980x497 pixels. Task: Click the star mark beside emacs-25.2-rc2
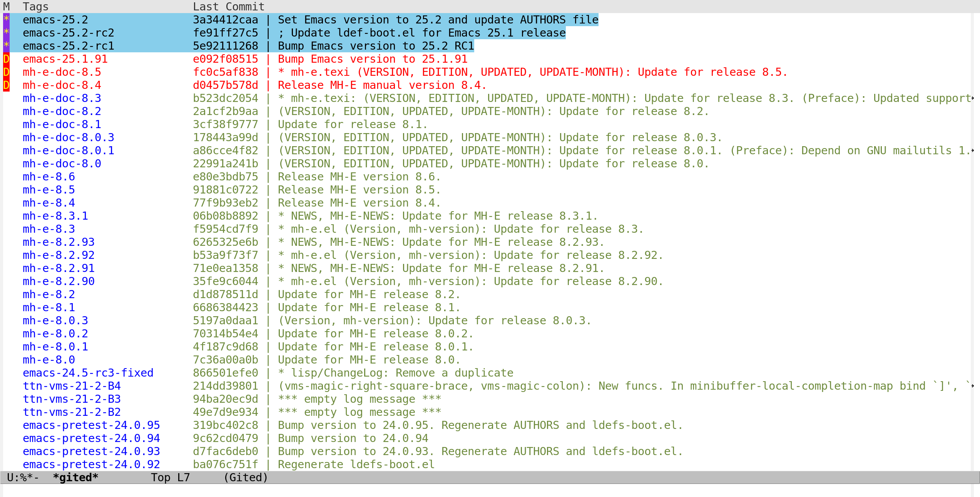click(6, 33)
